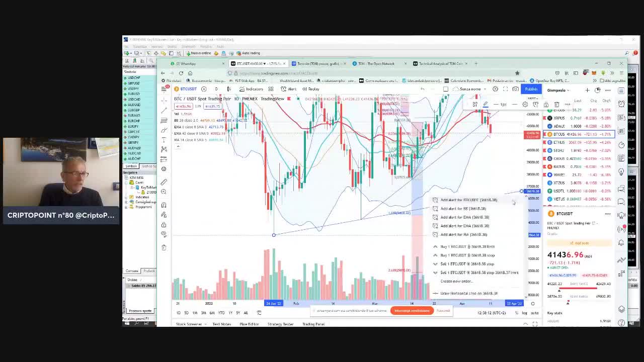Select the text annotation tool

164,139
